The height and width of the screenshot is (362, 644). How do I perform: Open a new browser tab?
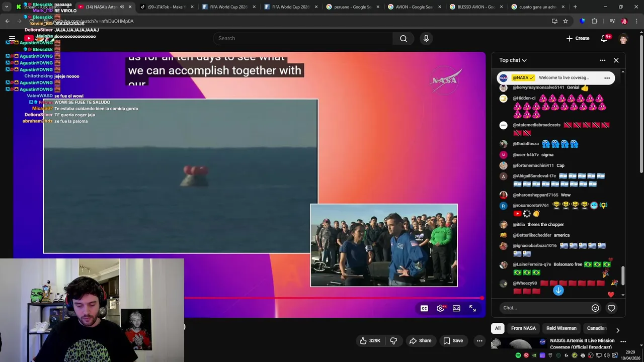click(x=575, y=7)
